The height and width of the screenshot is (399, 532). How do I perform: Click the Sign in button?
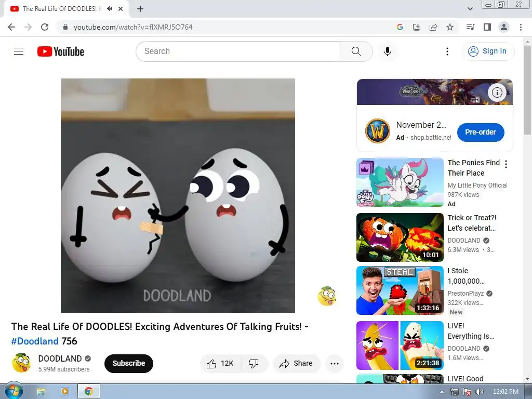488,51
